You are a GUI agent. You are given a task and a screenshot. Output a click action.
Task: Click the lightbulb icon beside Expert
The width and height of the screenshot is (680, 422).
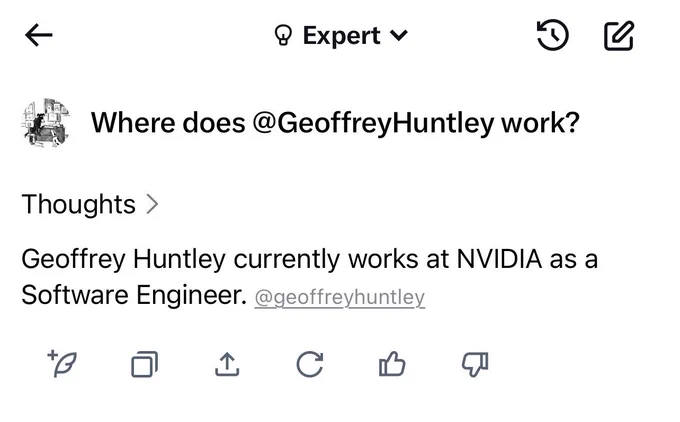point(284,36)
